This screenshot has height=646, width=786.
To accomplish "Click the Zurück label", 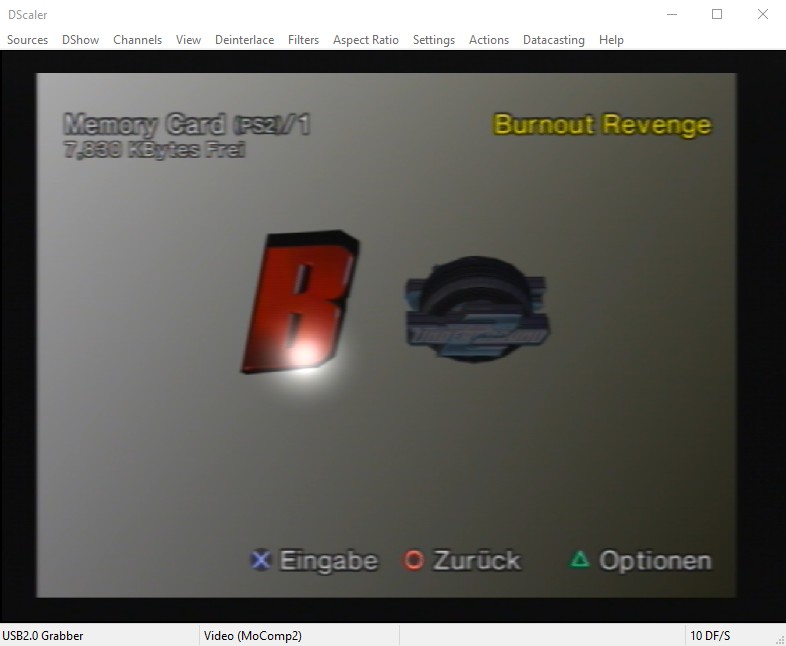I will [x=477, y=560].
